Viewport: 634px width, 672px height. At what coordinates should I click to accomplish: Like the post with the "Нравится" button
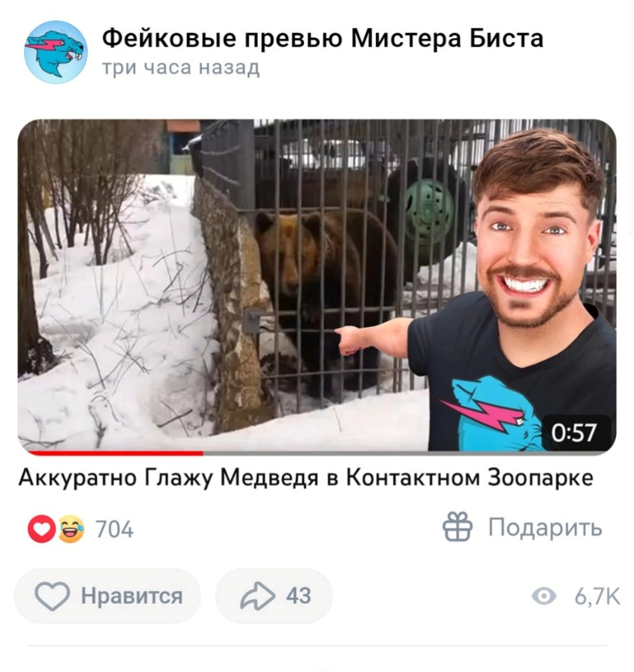(x=107, y=596)
